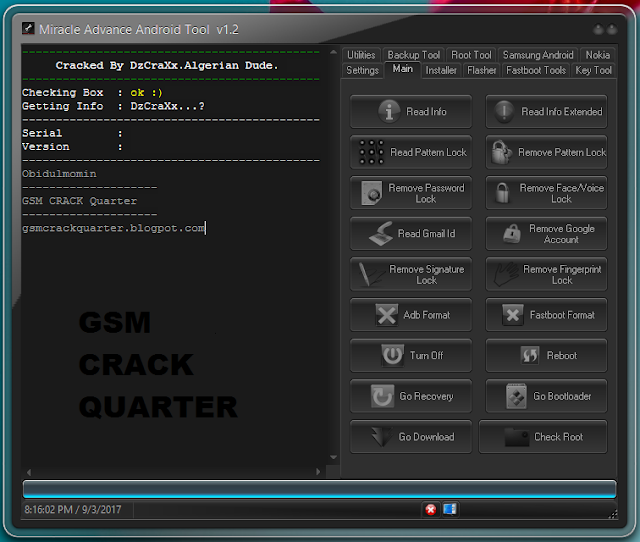Image resolution: width=640 pixels, height=542 pixels.
Task: Click the Fastboot Format label
Action: tap(562, 315)
